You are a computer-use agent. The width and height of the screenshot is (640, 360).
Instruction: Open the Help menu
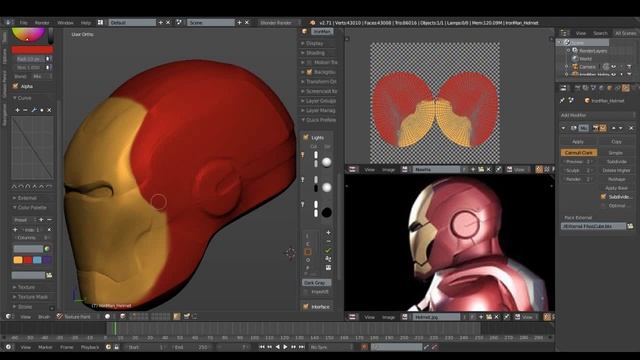[86, 22]
